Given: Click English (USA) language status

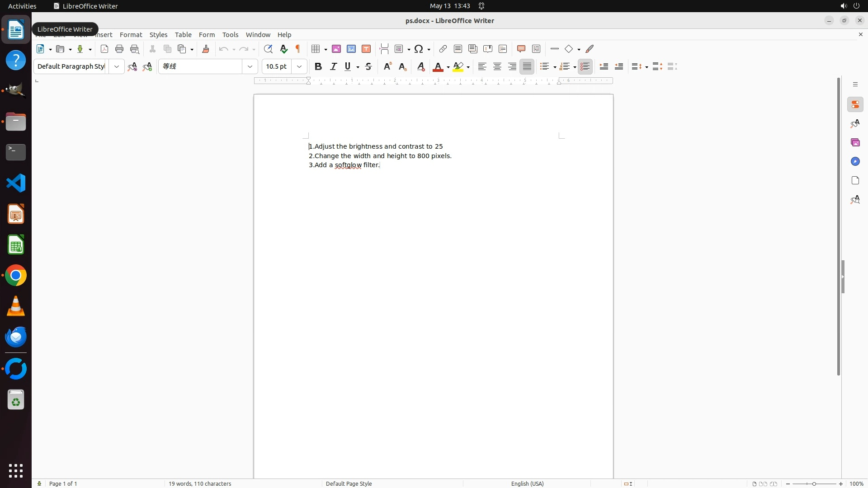Looking at the screenshot, I should [527, 483].
